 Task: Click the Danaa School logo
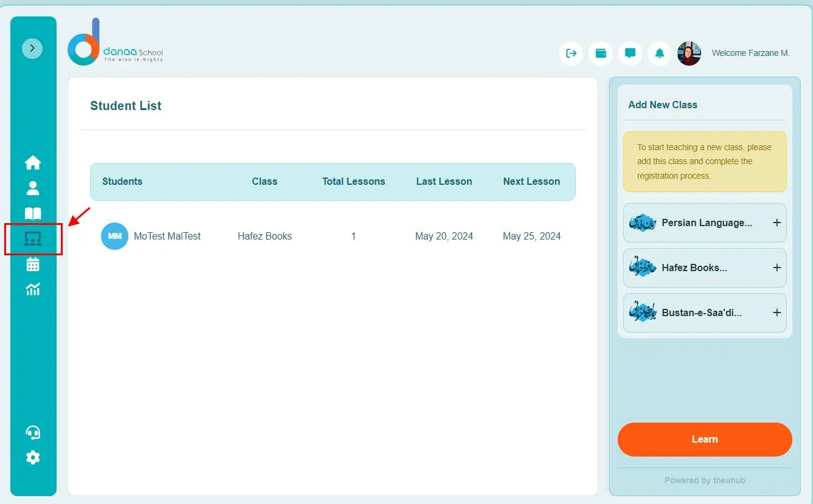click(116, 44)
